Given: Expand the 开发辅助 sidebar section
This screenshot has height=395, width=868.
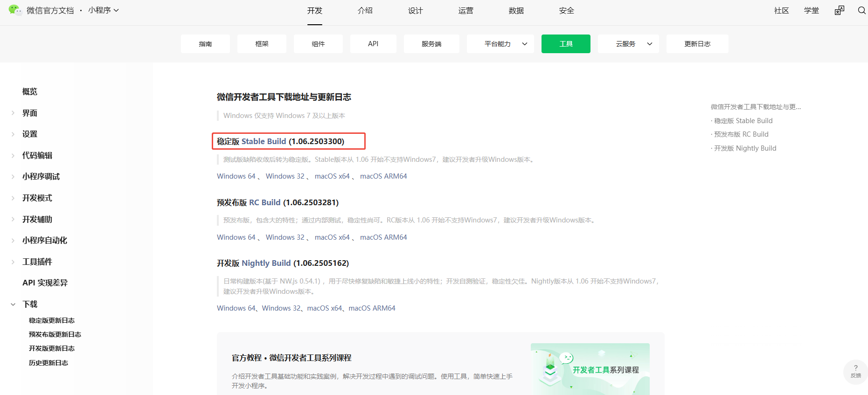Looking at the screenshot, I should (x=13, y=219).
